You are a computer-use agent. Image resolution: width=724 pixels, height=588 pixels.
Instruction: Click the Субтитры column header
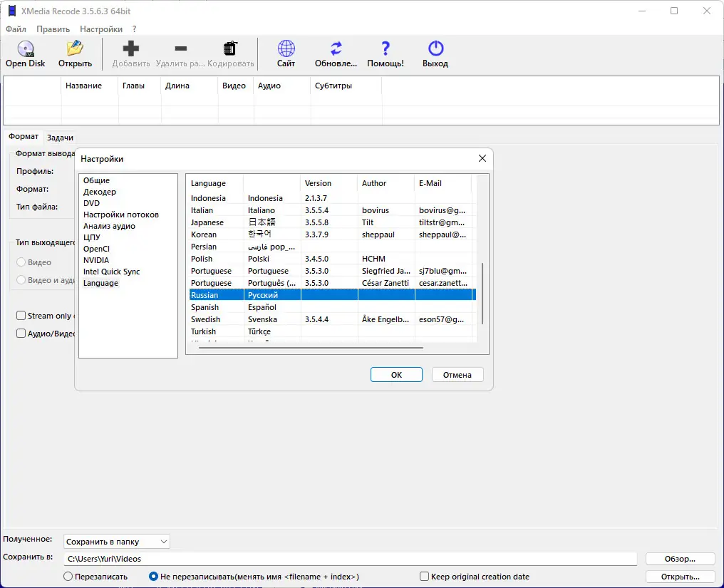pyautogui.click(x=346, y=86)
